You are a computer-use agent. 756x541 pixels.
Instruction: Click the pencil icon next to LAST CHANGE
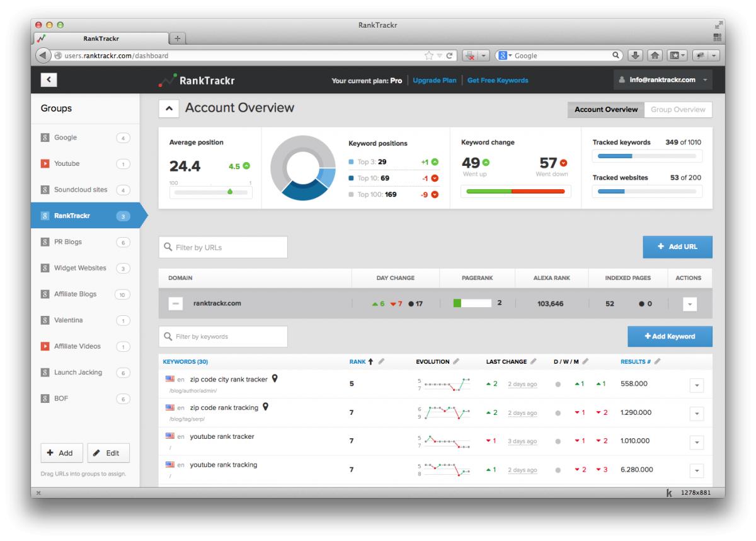tap(533, 361)
